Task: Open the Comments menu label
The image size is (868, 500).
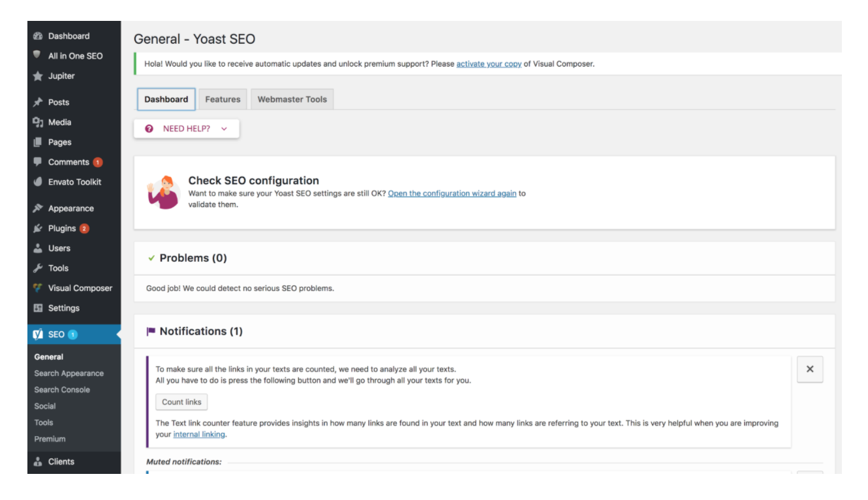Action: coord(69,162)
